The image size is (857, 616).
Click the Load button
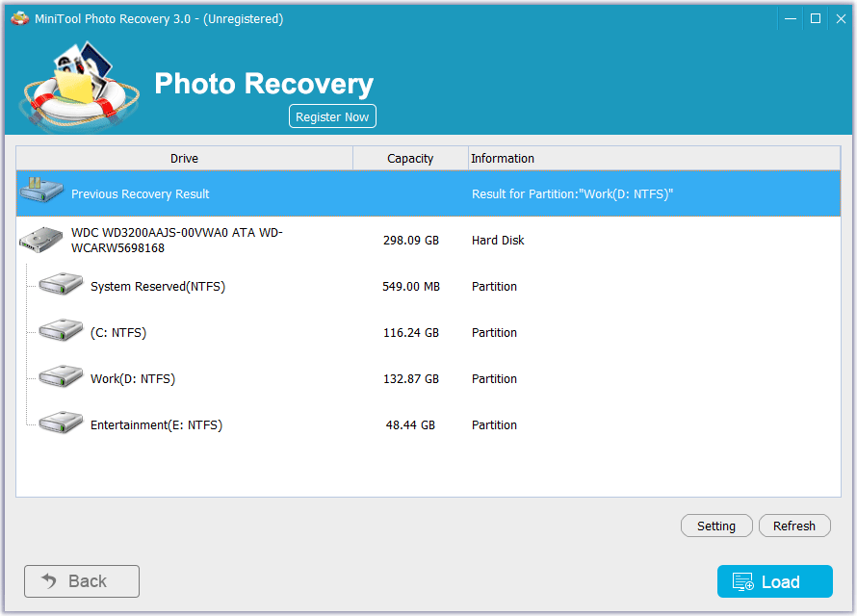[775, 581]
